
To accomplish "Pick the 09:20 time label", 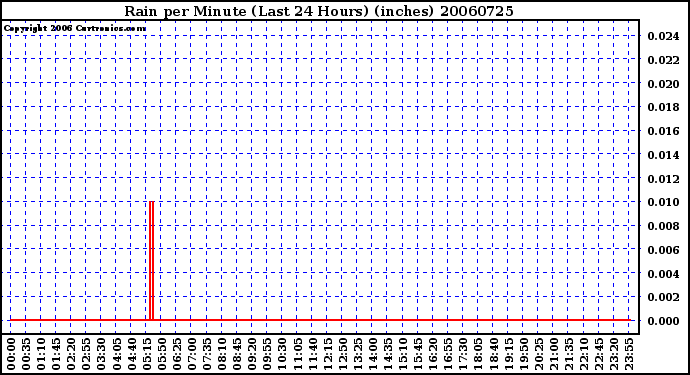I will (252, 354).
